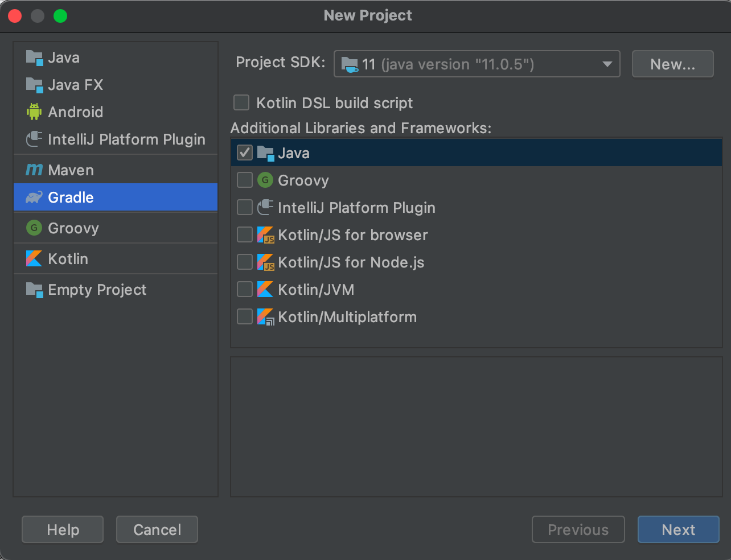Click the Previous button
The width and height of the screenshot is (731, 560).
578,530
